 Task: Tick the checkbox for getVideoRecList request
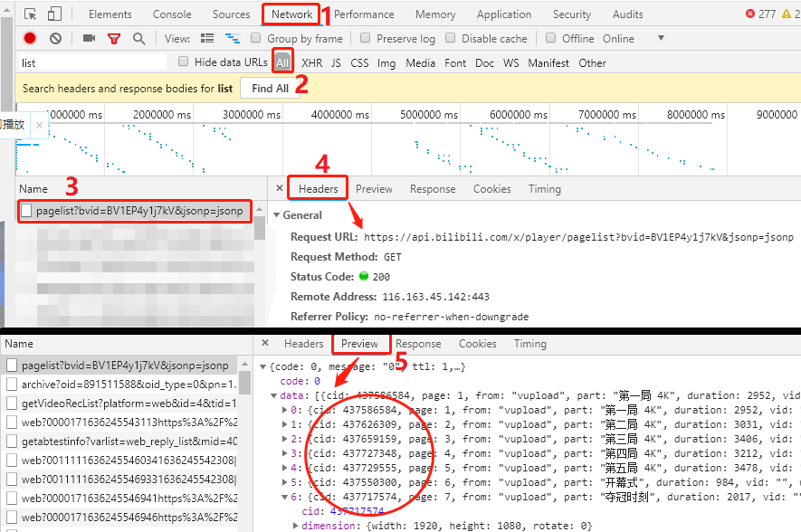[12, 404]
